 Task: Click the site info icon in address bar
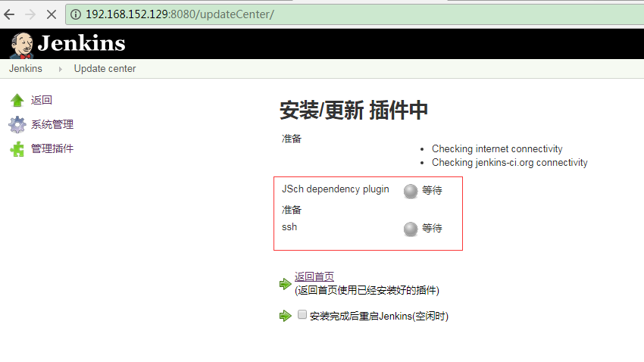pyautogui.click(x=76, y=14)
